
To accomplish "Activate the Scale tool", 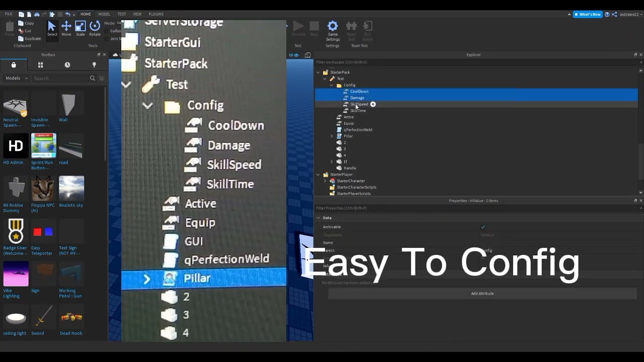I will (x=80, y=29).
